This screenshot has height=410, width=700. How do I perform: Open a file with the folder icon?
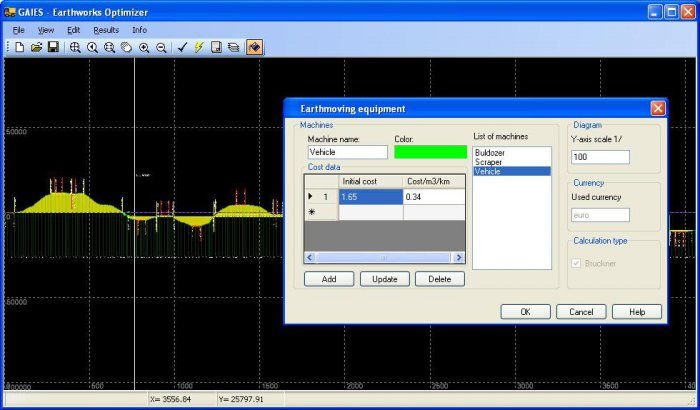pyautogui.click(x=36, y=47)
